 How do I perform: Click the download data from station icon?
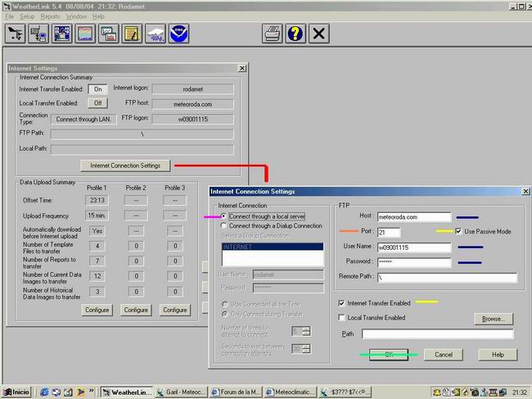[38, 34]
